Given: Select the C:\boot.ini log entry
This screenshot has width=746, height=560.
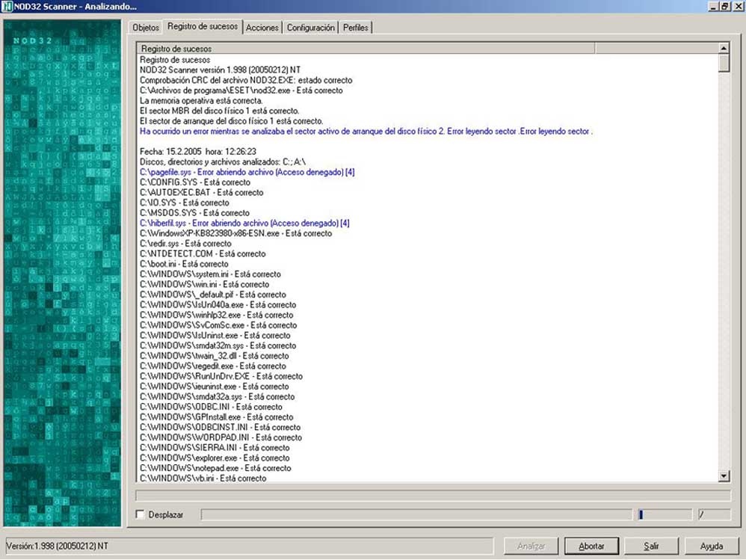Looking at the screenshot, I should (x=184, y=264).
